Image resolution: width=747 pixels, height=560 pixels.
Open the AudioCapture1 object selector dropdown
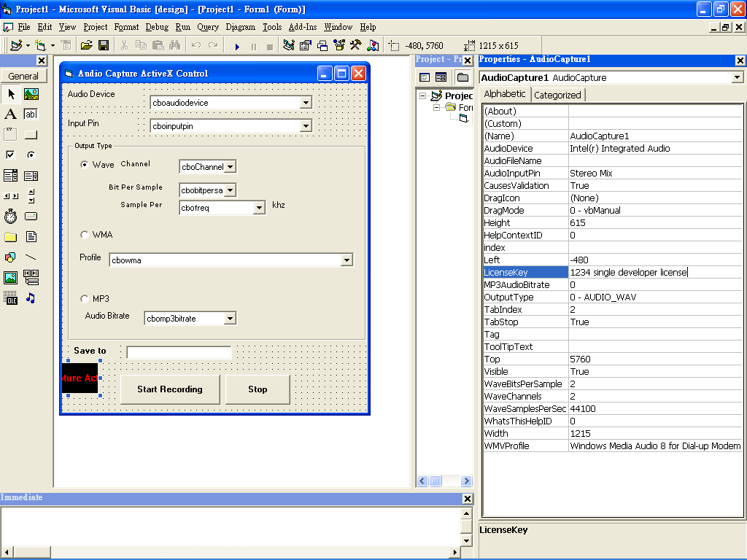[737, 77]
